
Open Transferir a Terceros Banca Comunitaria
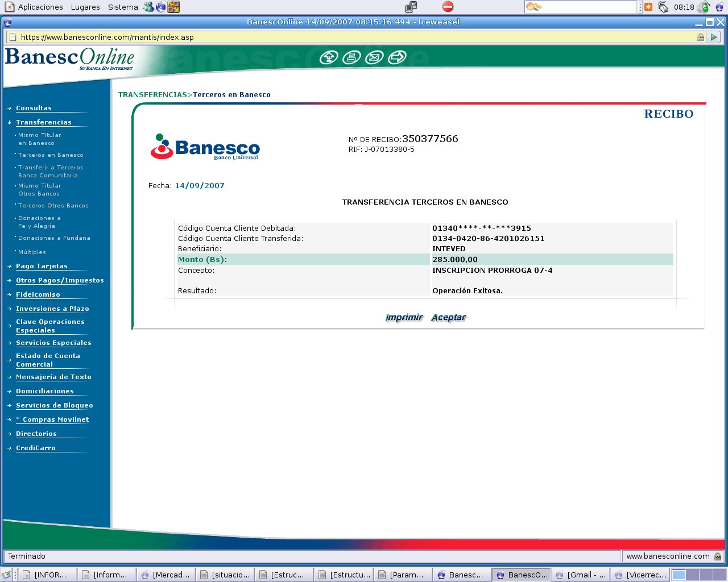tap(51, 172)
